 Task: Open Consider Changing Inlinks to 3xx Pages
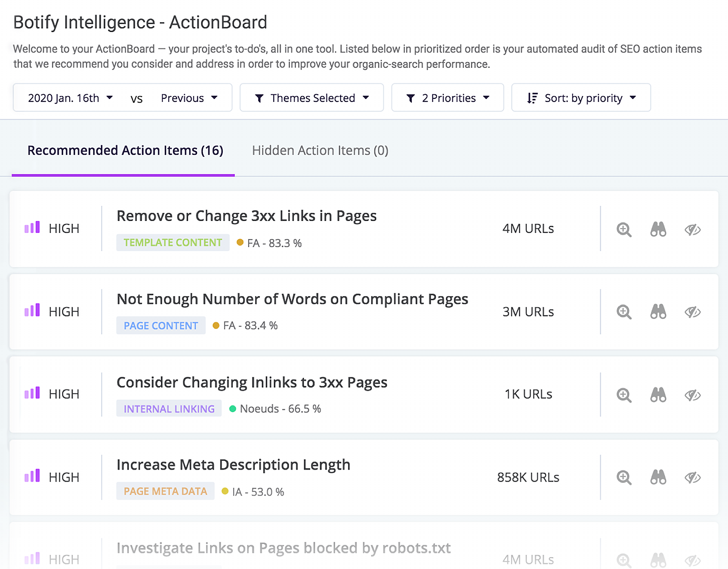tap(252, 382)
